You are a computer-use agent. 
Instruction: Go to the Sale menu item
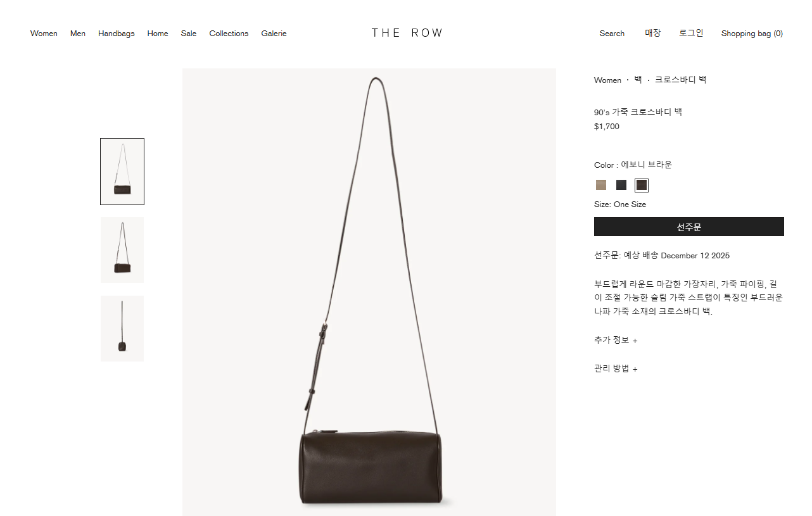pos(189,34)
